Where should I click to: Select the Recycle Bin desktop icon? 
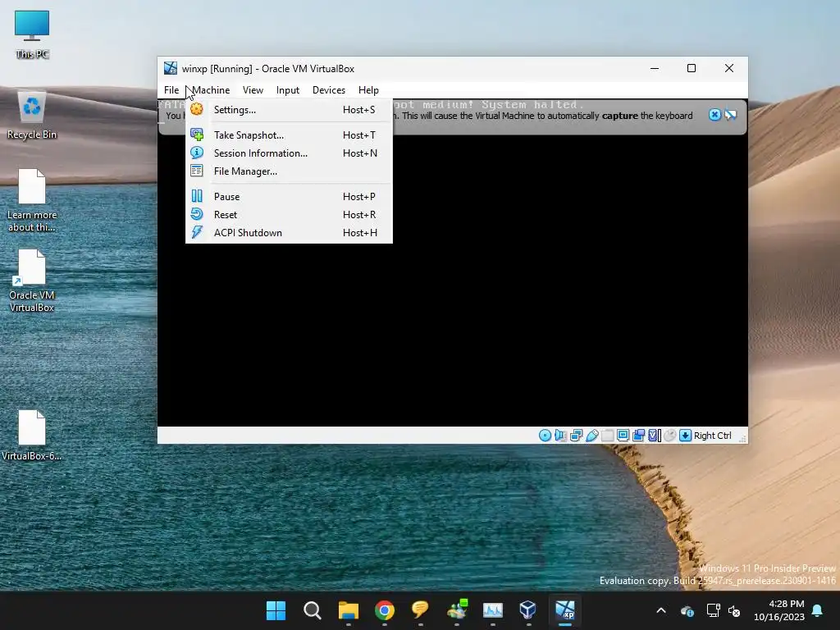(32, 116)
